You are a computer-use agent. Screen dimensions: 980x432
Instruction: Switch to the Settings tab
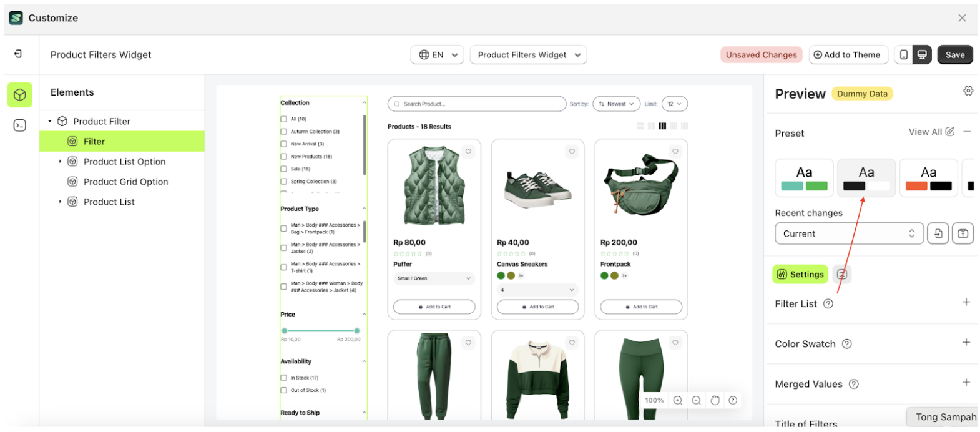click(800, 275)
